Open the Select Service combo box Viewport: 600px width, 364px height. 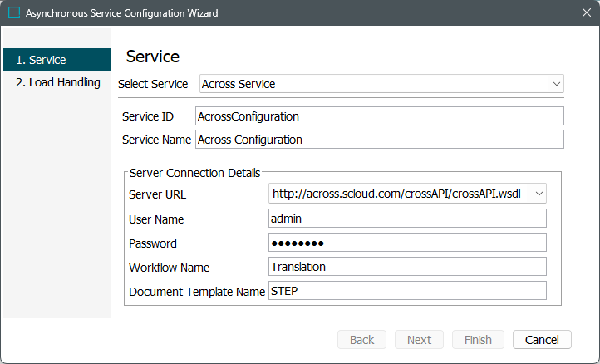374,84
